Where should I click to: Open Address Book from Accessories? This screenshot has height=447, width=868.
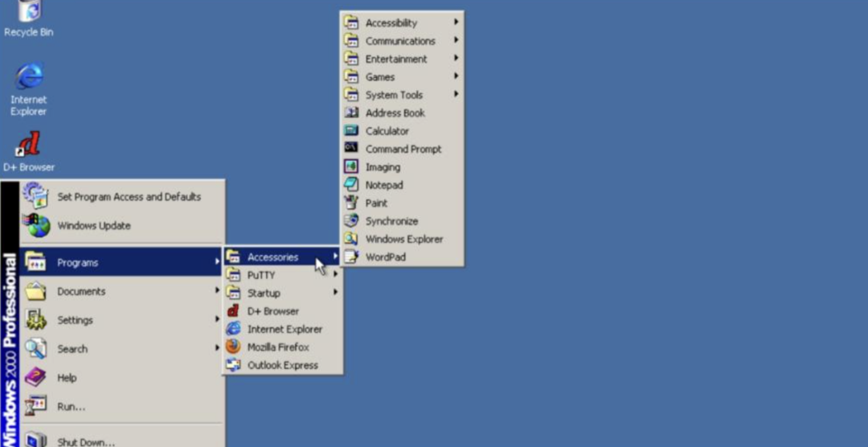pos(402,113)
